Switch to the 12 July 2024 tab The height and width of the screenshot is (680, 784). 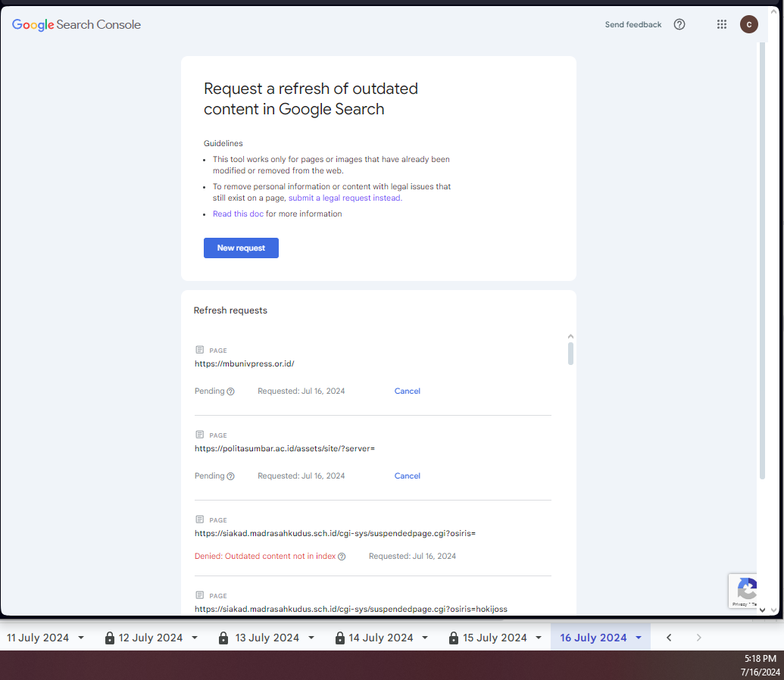151,638
